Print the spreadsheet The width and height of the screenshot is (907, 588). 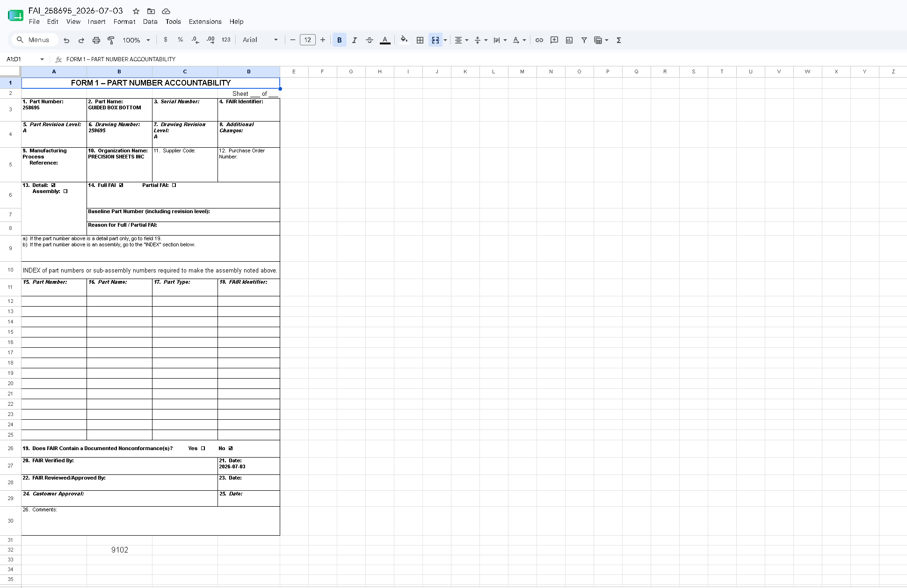click(x=96, y=40)
